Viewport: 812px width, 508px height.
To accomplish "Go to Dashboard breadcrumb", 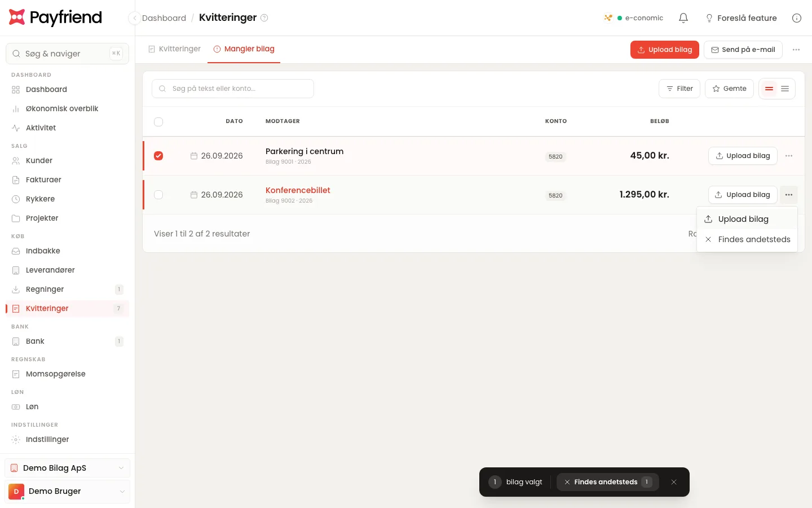I will point(164,18).
